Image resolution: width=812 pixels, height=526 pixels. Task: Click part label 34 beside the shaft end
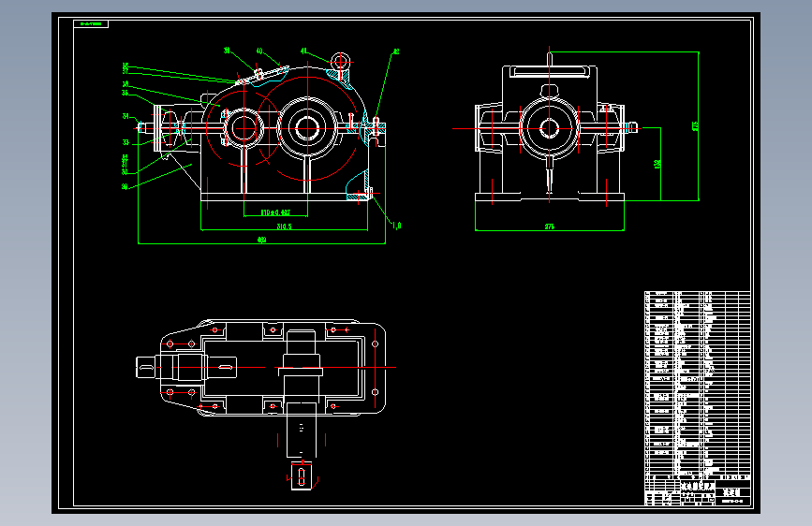125,116
